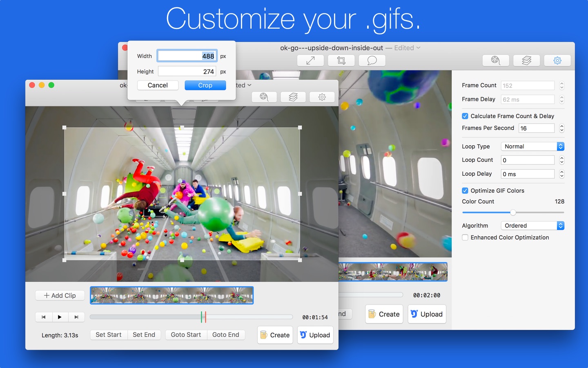Open the layers stack panel in back window
This screenshot has width=588, height=368.
(526, 61)
